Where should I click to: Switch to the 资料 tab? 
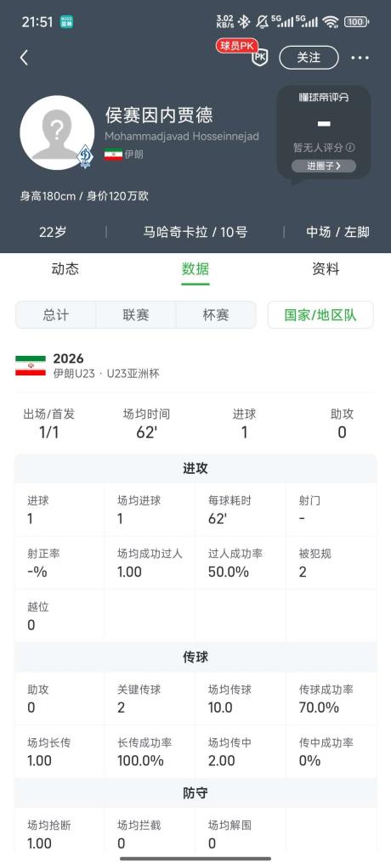(x=326, y=269)
